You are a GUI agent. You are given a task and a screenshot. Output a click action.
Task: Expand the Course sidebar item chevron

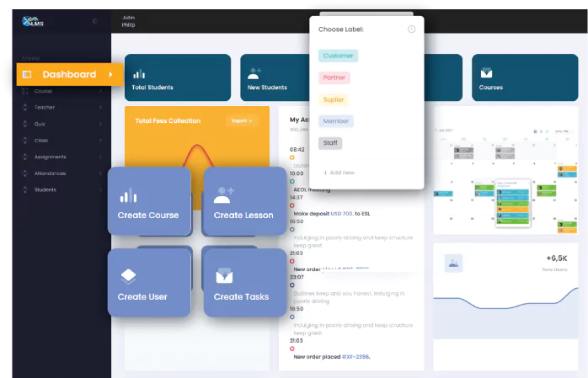pyautogui.click(x=101, y=91)
